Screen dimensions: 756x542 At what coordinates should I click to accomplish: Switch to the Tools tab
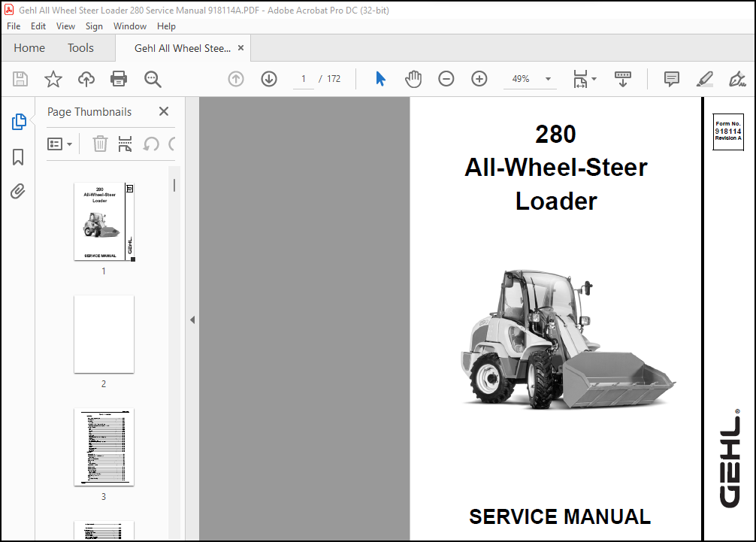click(x=80, y=48)
